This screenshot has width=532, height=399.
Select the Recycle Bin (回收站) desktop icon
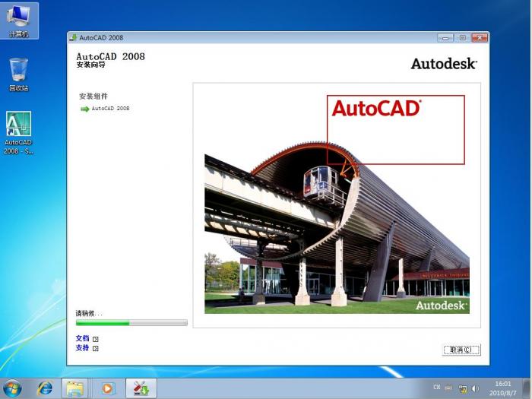pos(19,73)
